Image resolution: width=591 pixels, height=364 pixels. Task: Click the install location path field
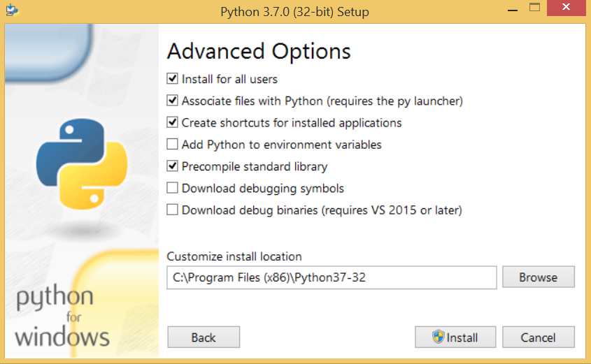tap(332, 277)
